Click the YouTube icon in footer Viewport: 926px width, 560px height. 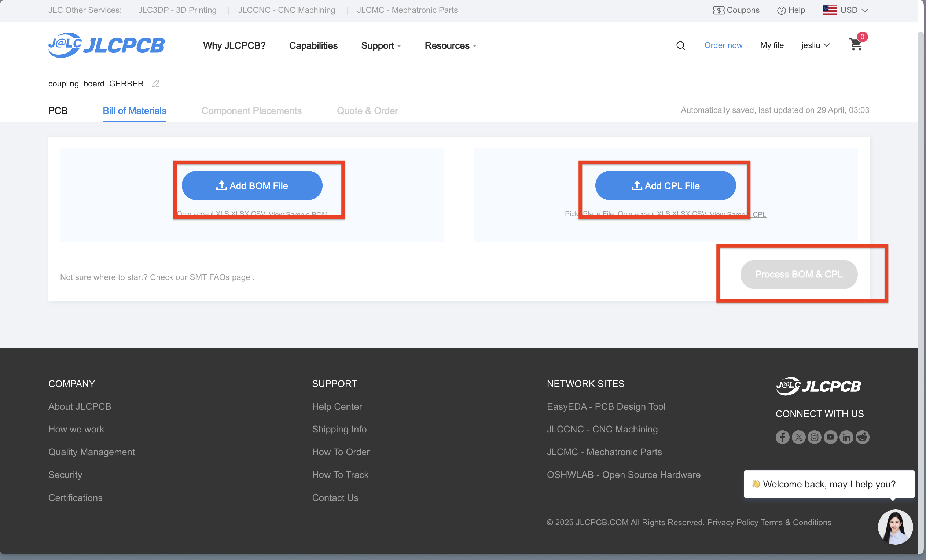point(831,437)
